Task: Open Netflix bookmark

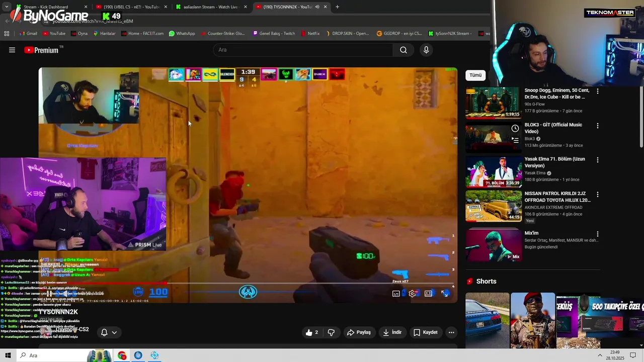Action: 310,34
